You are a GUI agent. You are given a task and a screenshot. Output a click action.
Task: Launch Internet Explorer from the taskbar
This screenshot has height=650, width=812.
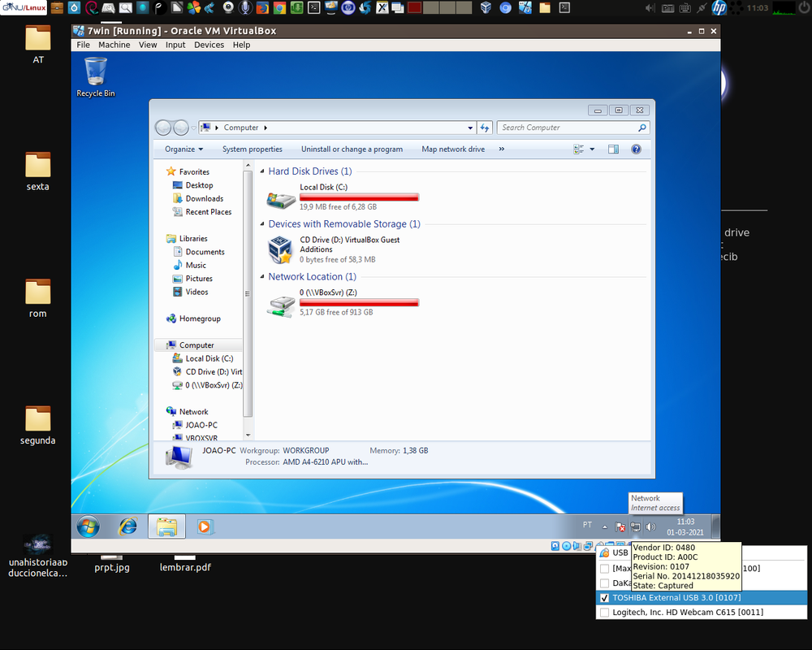pos(127,526)
